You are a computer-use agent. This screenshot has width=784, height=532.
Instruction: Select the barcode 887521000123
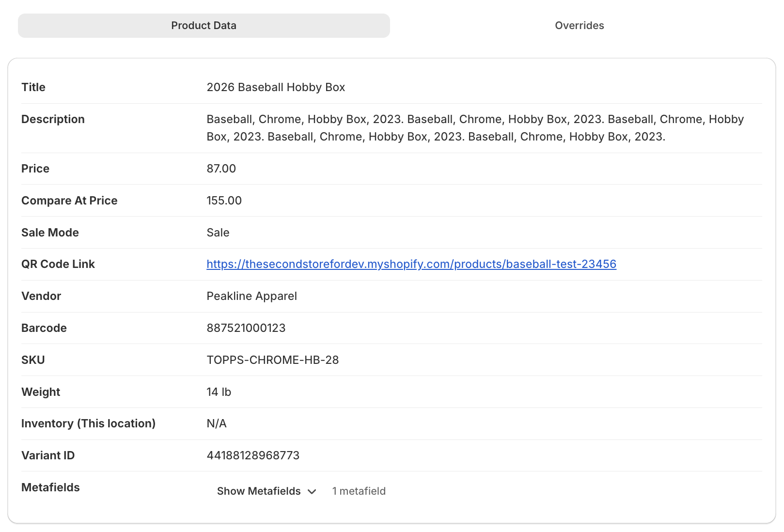[x=246, y=328]
